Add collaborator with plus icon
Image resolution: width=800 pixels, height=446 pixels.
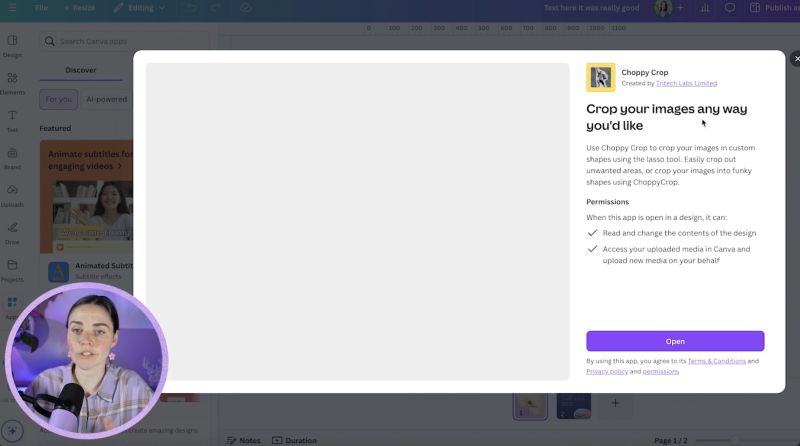(x=680, y=8)
